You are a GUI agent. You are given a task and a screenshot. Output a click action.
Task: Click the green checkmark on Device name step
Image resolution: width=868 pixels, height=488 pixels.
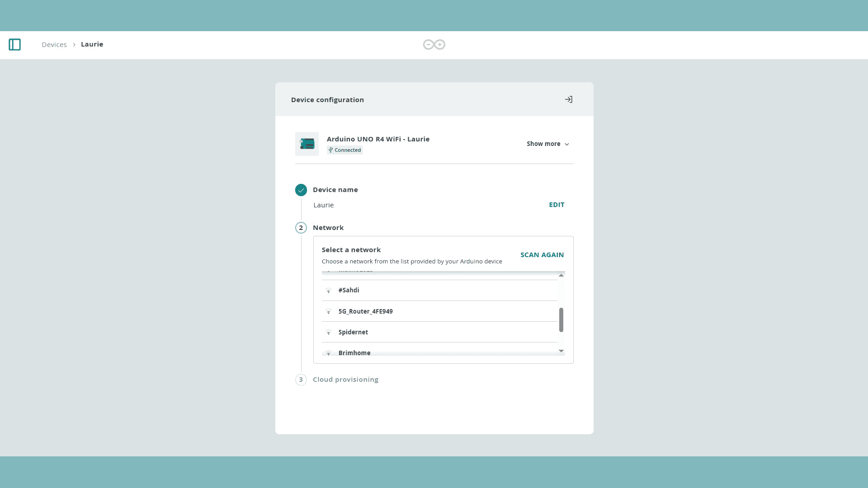[x=301, y=190]
